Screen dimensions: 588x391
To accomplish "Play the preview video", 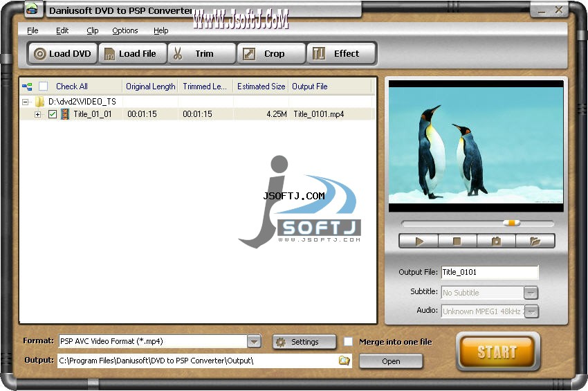I will pyautogui.click(x=419, y=242).
